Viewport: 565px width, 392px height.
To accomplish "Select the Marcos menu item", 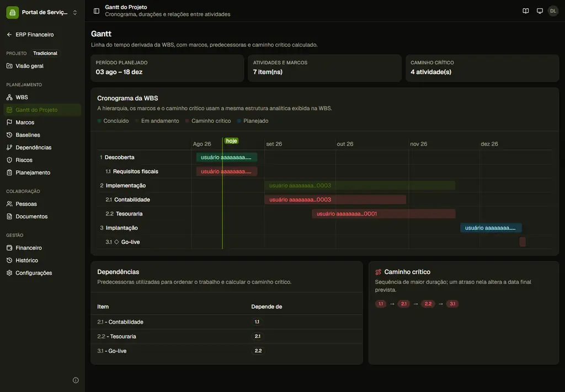I will tap(42, 122).
